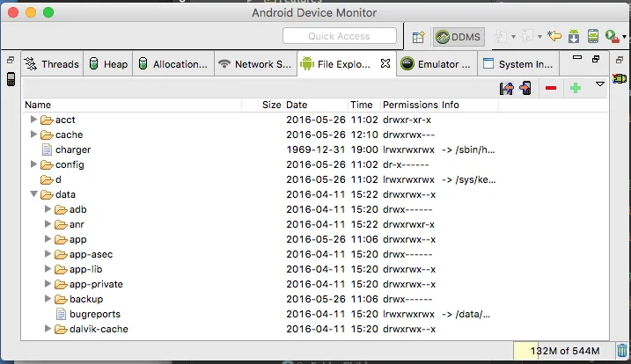The height and width of the screenshot is (364, 631).
Task: Click the charger file icon
Action: coord(47,149)
